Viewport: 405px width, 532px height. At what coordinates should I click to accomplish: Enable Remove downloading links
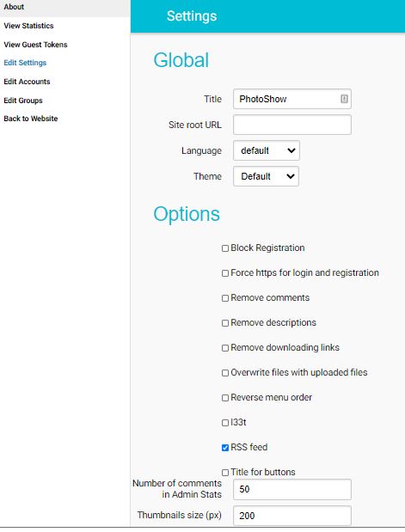point(225,348)
